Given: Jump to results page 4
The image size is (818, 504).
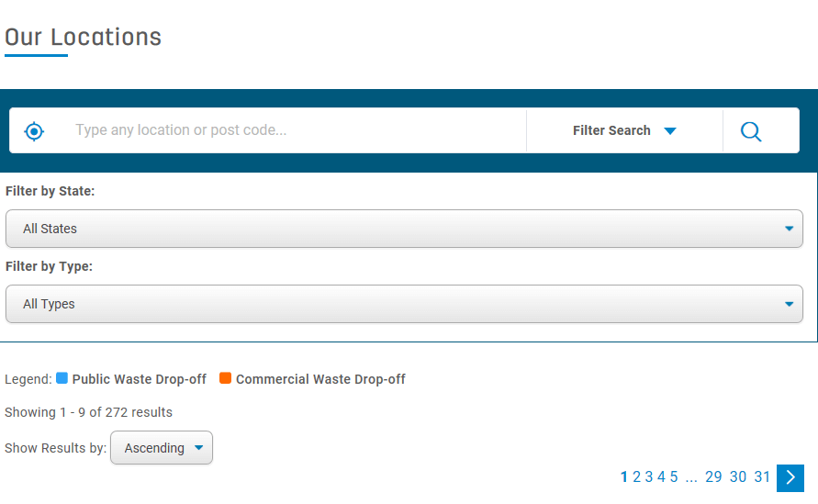Looking at the screenshot, I should (661, 476).
